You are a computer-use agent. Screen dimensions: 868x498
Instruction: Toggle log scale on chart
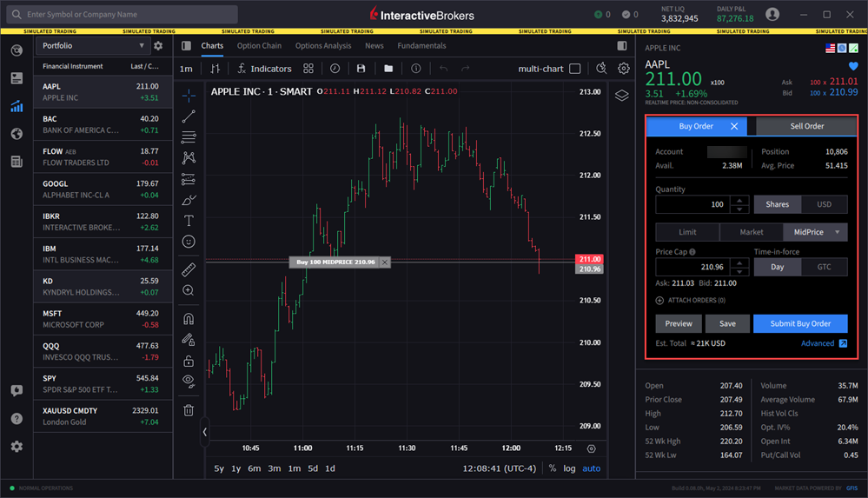pyautogui.click(x=569, y=468)
